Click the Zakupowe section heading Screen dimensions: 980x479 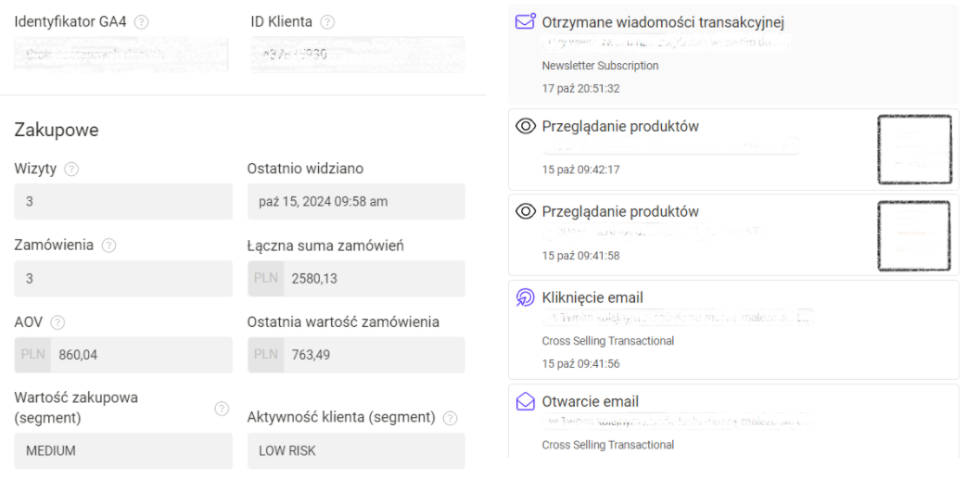pos(57,130)
